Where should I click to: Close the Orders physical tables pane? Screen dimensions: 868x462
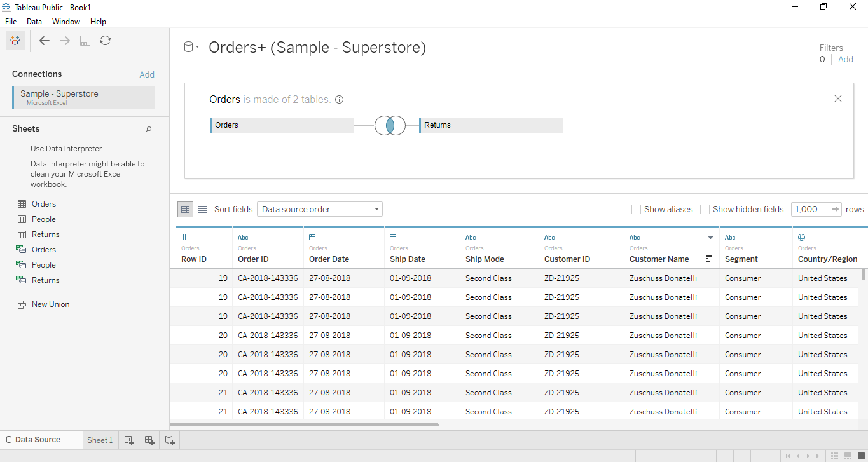pyautogui.click(x=838, y=99)
